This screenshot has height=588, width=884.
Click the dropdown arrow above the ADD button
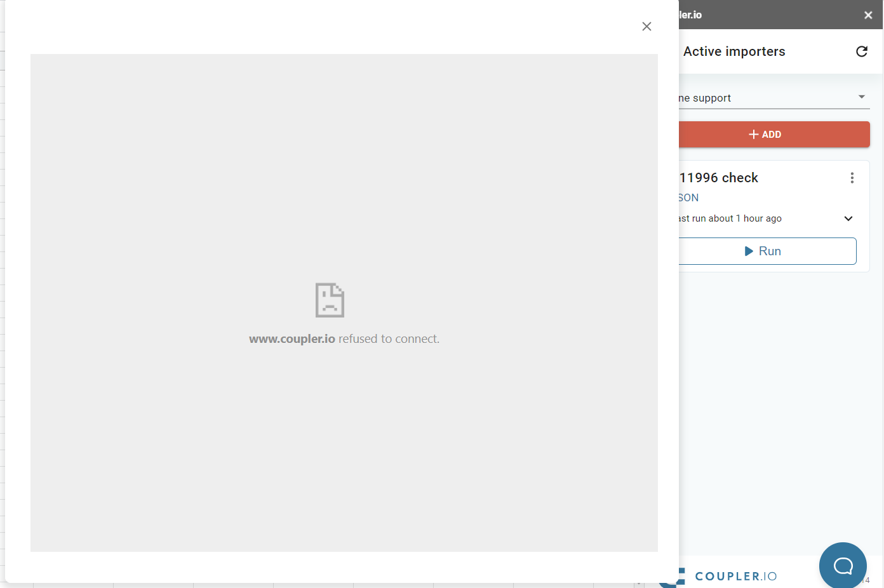coord(862,97)
